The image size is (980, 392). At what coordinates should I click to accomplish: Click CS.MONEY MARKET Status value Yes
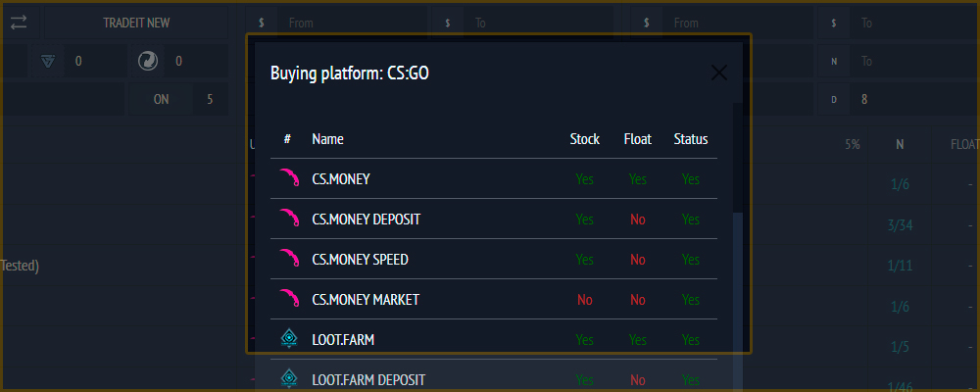(x=691, y=300)
